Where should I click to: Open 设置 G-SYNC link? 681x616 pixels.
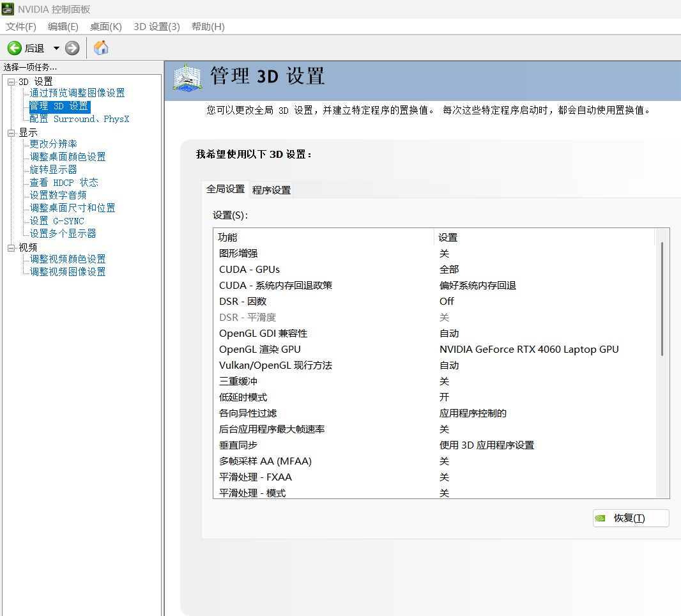tap(56, 220)
